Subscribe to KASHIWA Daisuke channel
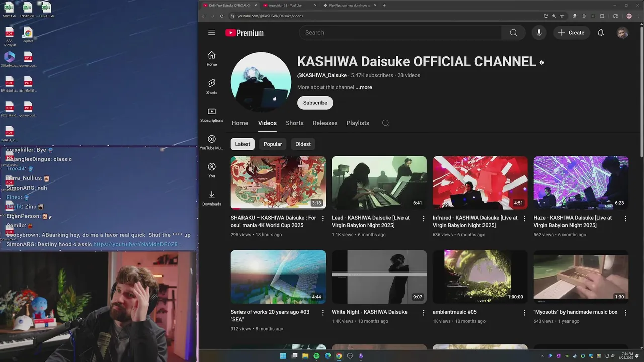 click(315, 103)
